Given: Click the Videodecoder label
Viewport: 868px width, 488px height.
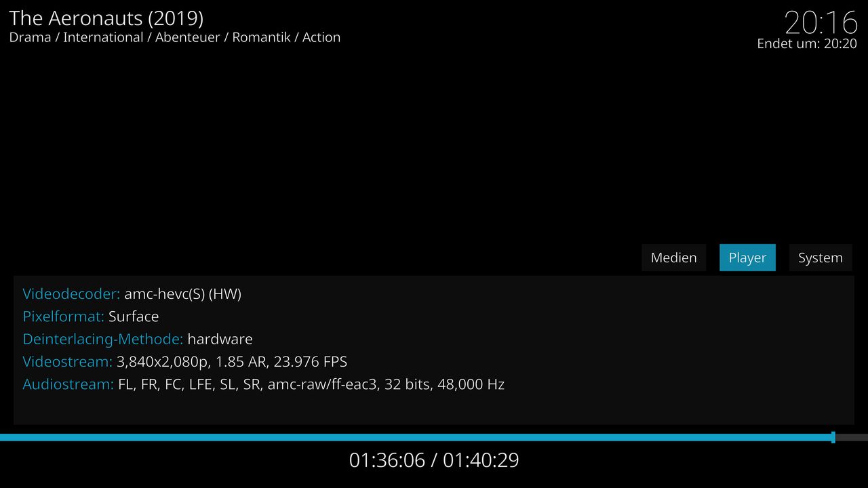Looking at the screenshot, I should click(71, 293).
